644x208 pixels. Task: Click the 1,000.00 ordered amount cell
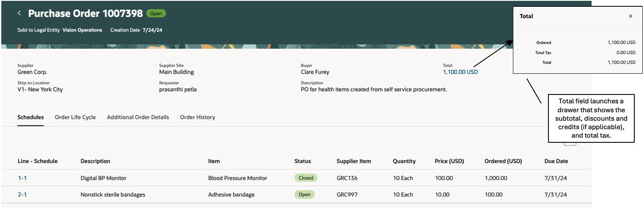496,178
